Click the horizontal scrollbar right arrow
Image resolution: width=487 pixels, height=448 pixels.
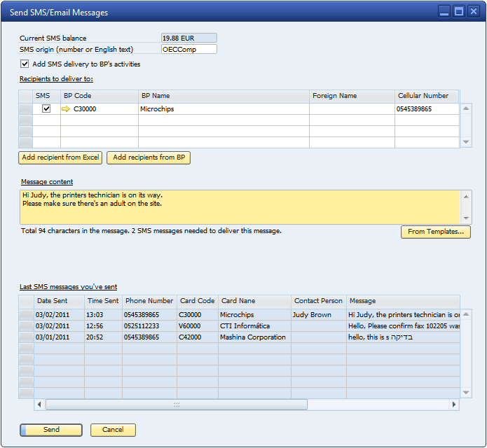pos(454,405)
